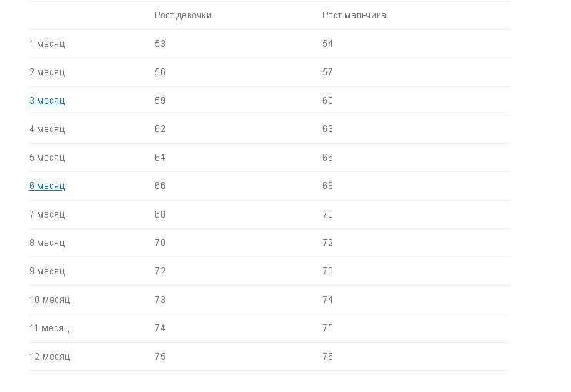Click girl height value 53 for month 1
The height and width of the screenshot is (392, 571).
(160, 44)
